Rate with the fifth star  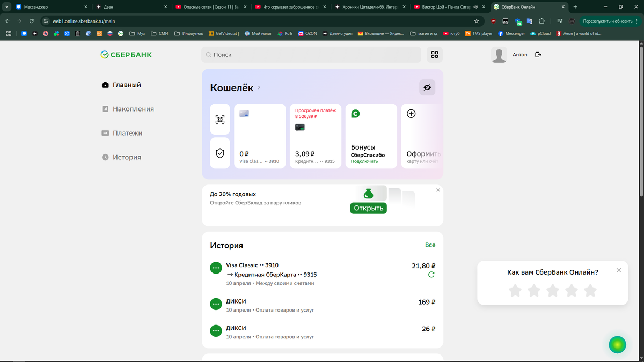(590, 291)
